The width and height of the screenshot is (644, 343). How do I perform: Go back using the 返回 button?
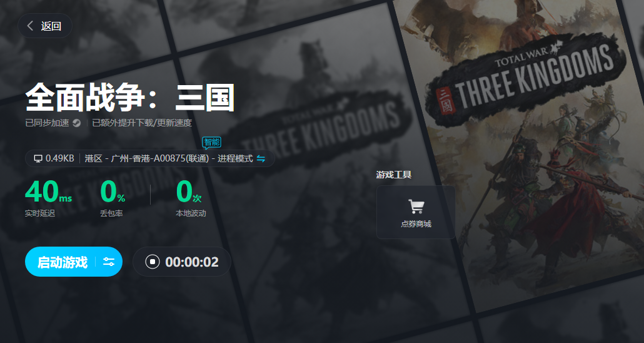tap(45, 26)
